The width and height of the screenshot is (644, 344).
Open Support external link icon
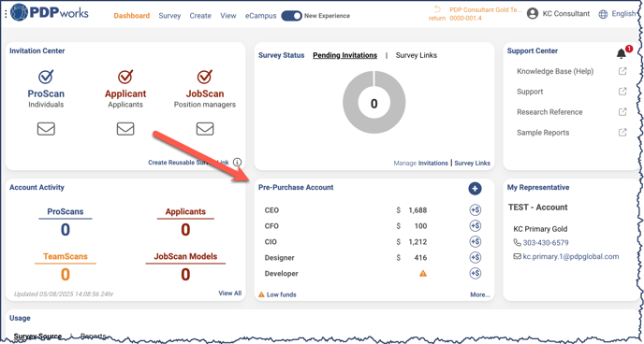pyautogui.click(x=622, y=92)
